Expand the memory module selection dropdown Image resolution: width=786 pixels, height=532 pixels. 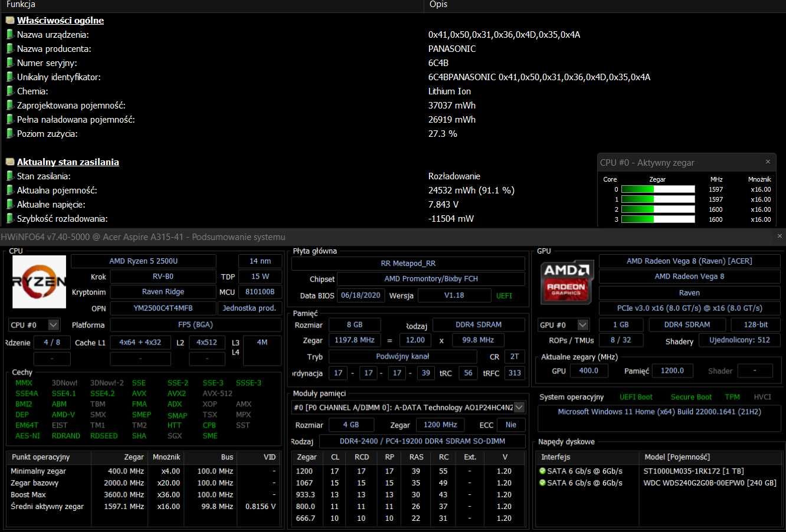pyautogui.click(x=519, y=408)
